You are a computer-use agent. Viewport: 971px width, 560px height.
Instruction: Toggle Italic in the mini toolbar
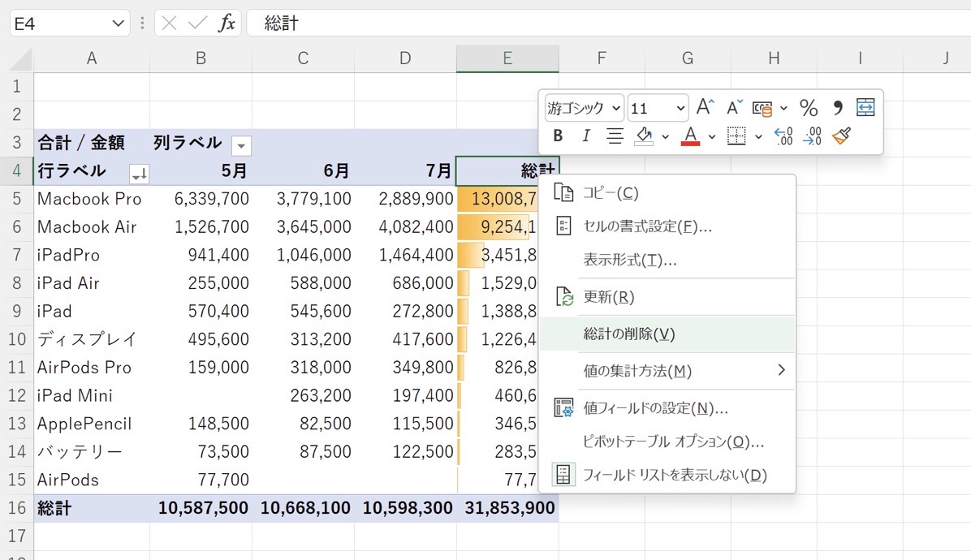pos(586,136)
